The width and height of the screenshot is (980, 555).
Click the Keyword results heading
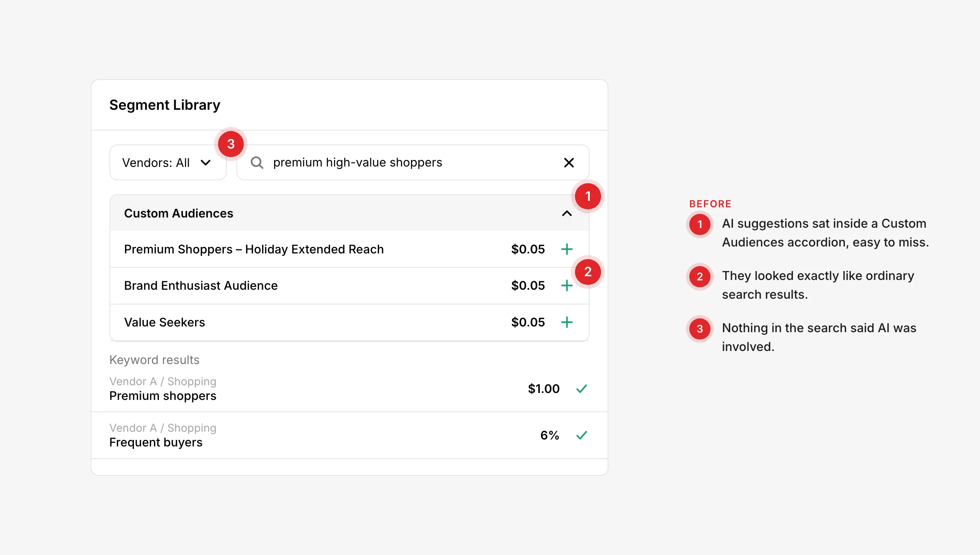154,360
